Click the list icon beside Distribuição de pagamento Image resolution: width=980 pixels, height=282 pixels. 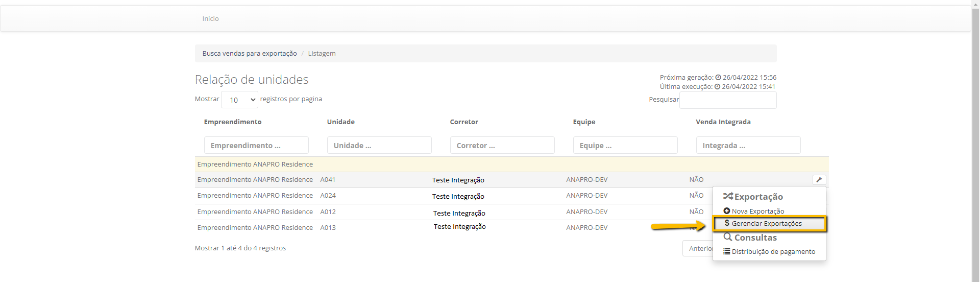point(727,251)
